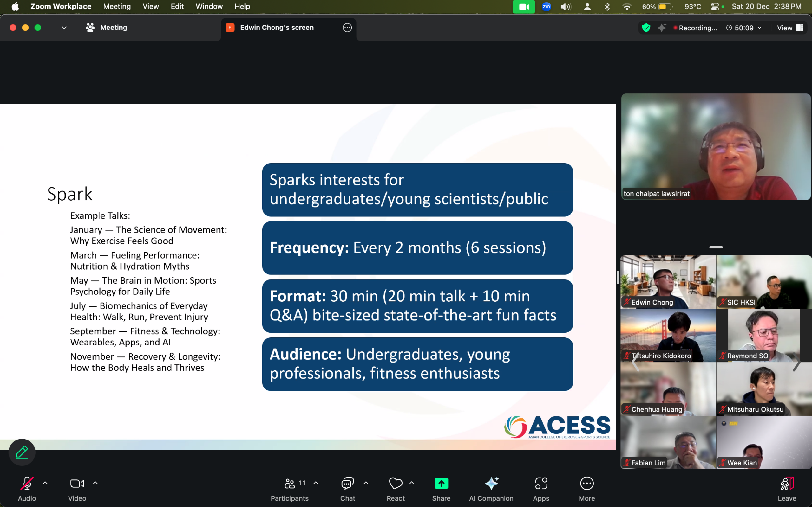Viewport: 812px width, 507px height.
Task: Click the Leave meeting button
Action: (787, 489)
